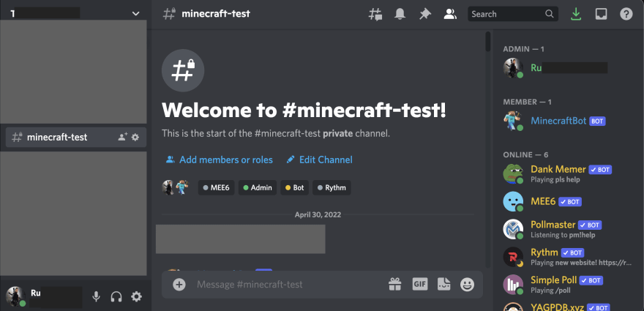
Task: Click the plus attachment button
Action: pos(179,285)
